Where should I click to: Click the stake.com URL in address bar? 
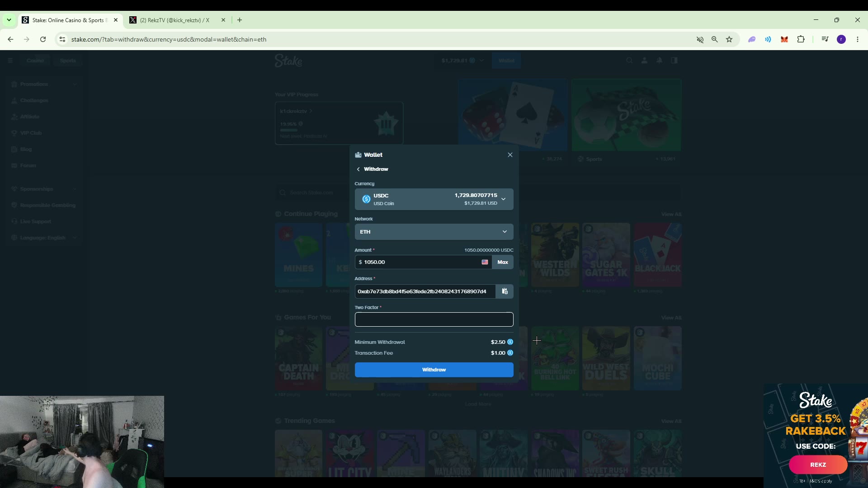click(169, 39)
